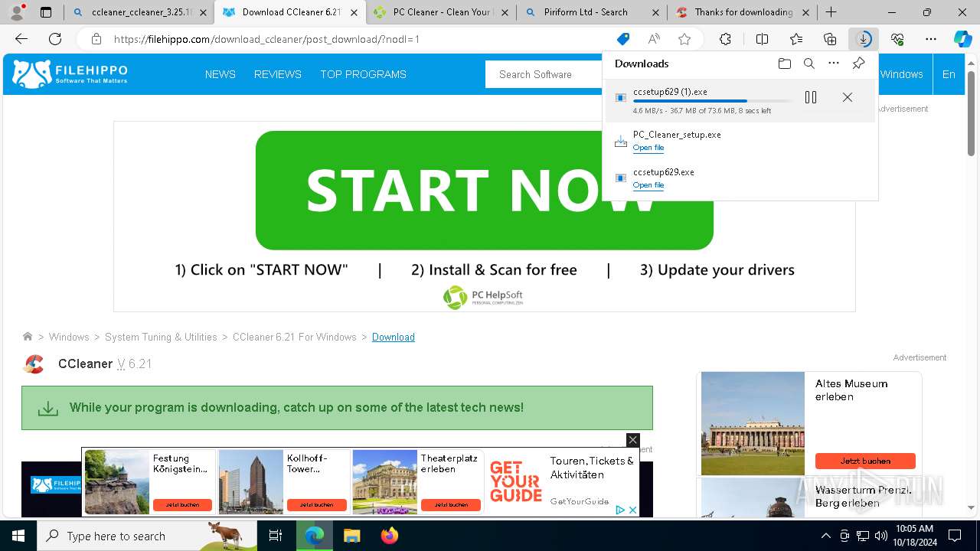Open REVIEWS section
The image size is (980, 551).
point(278,74)
